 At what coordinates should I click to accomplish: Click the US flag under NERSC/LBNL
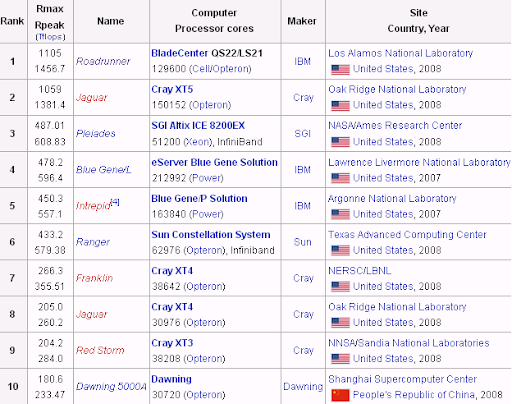(340, 287)
